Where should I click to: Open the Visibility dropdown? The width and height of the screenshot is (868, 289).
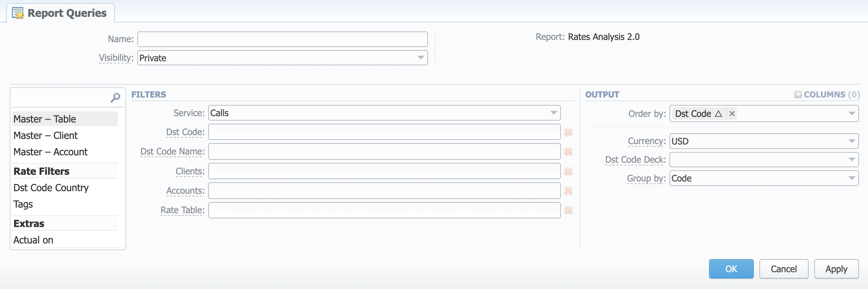282,58
